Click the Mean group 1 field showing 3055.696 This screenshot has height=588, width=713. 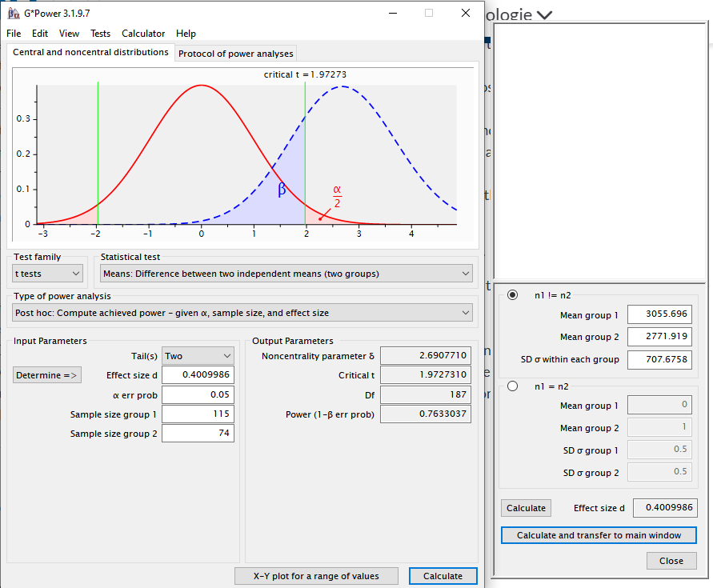click(x=659, y=314)
